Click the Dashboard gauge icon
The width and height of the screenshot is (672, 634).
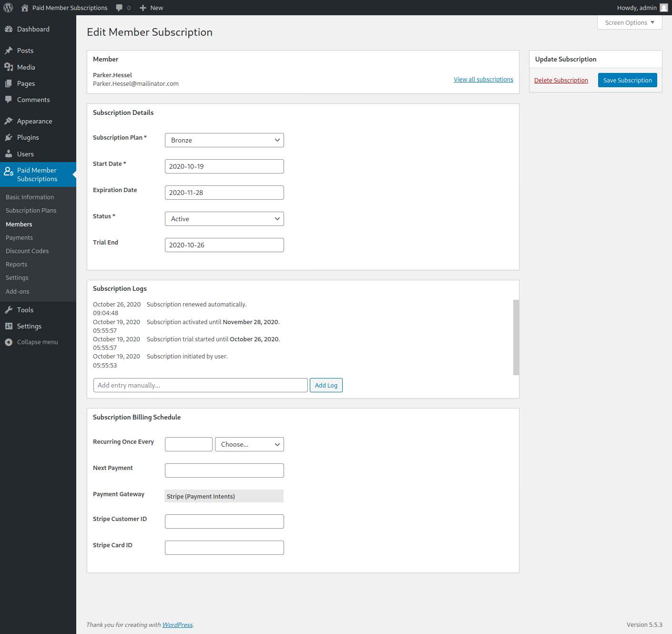(x=9, y=29)
